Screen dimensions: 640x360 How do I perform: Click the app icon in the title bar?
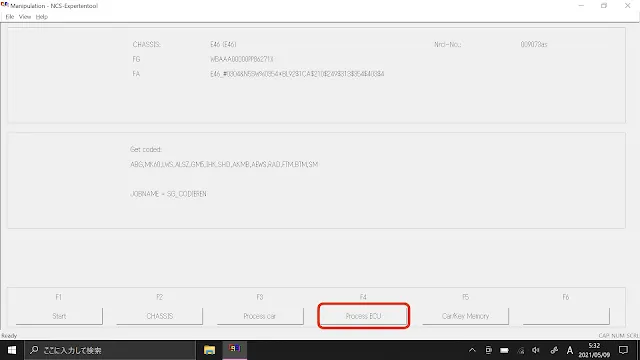[4, 5]
